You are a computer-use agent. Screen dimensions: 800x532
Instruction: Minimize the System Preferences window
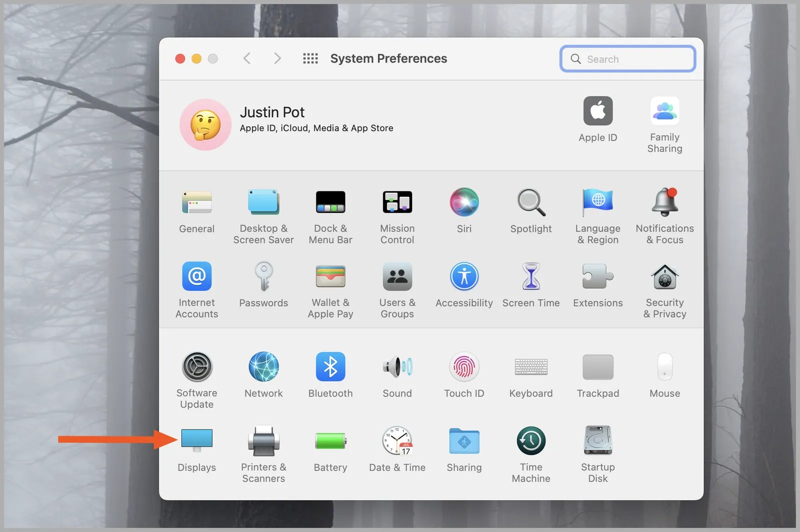(196, 59)
